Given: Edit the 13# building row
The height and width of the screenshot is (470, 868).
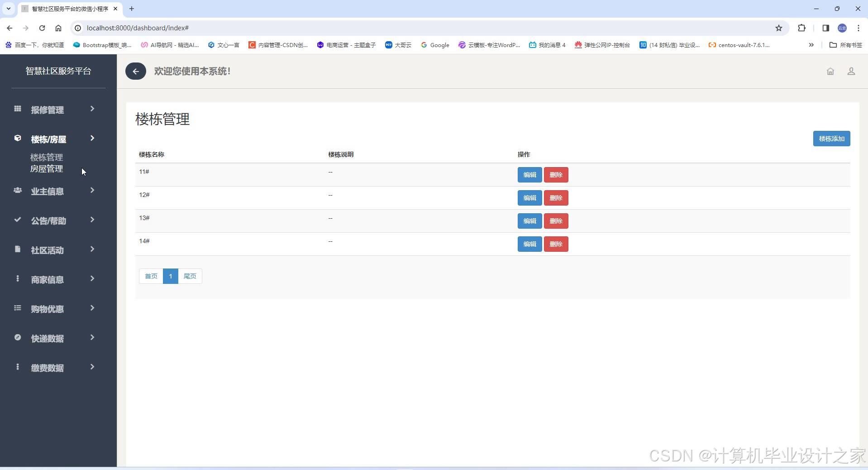Looking at the screenshot, I should pos(529,221).
